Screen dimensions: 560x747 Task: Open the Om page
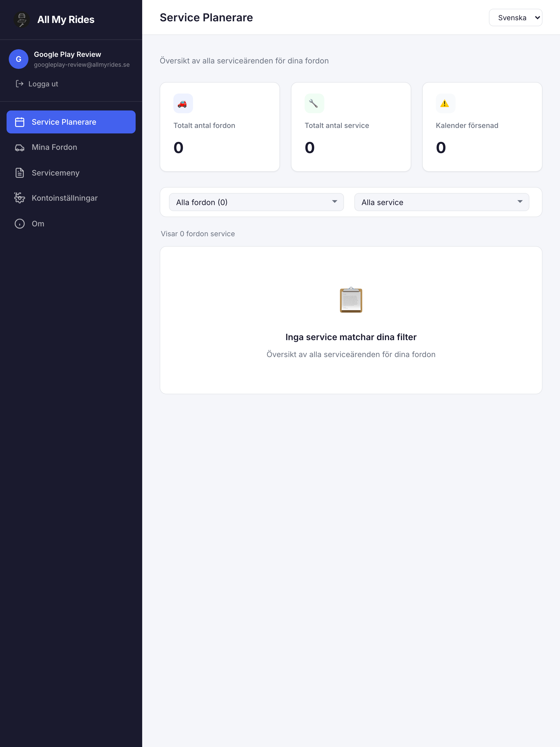(x=71, y=224)
